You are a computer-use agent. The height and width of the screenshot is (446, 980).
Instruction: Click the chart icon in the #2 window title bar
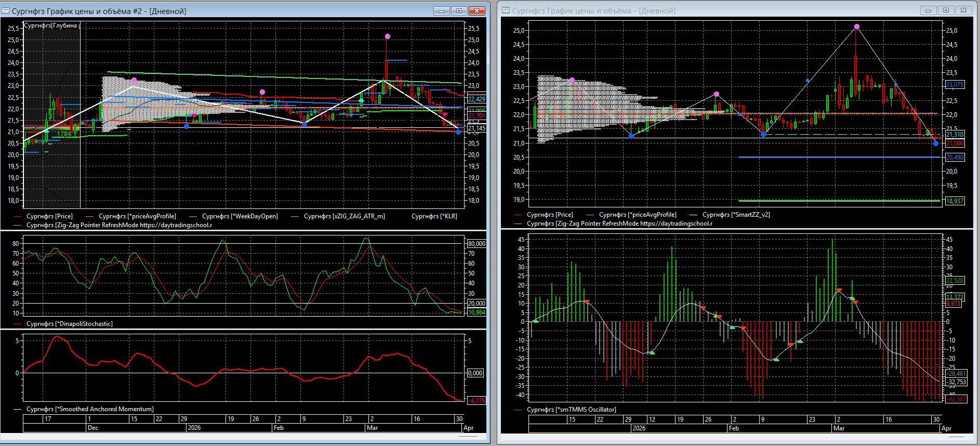[x=5, y=11]
